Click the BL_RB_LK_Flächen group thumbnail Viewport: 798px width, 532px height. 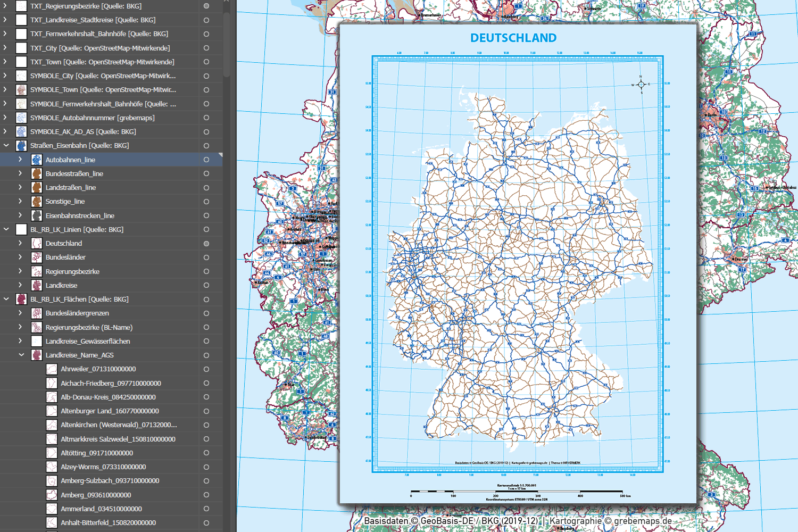21,300
